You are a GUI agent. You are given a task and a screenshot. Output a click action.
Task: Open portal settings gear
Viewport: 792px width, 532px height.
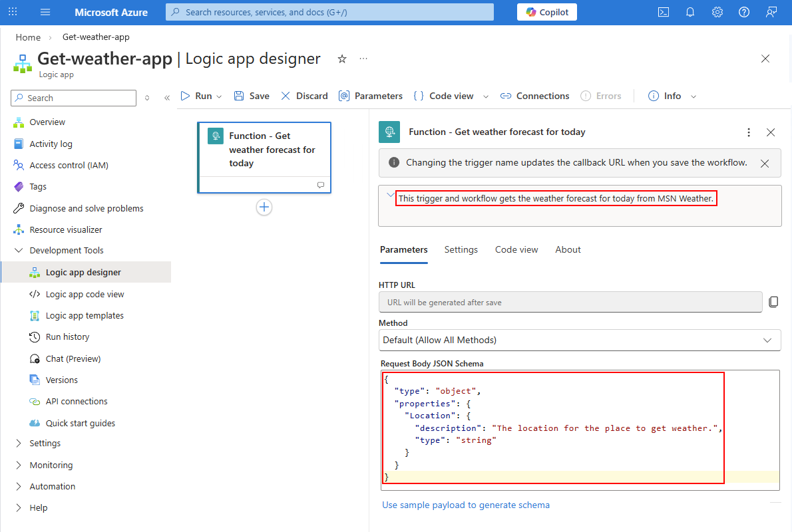tap(717, 12)
